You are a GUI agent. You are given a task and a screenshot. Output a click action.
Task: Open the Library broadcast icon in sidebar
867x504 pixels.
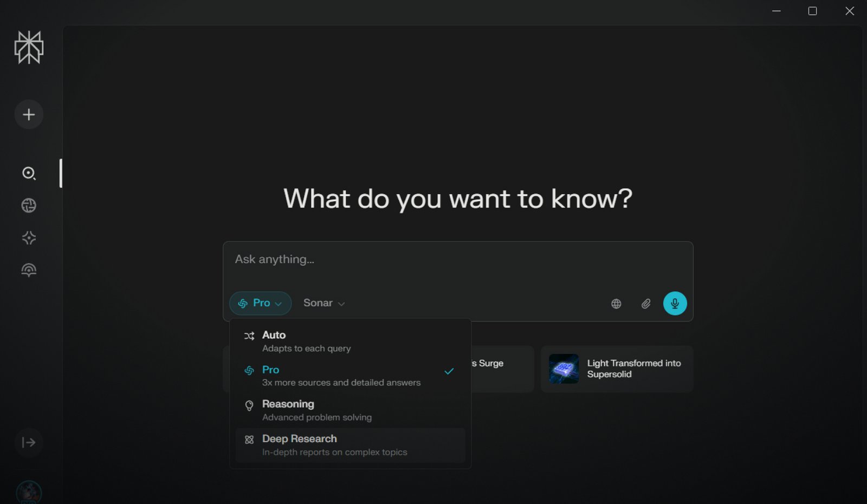[29, 270]
